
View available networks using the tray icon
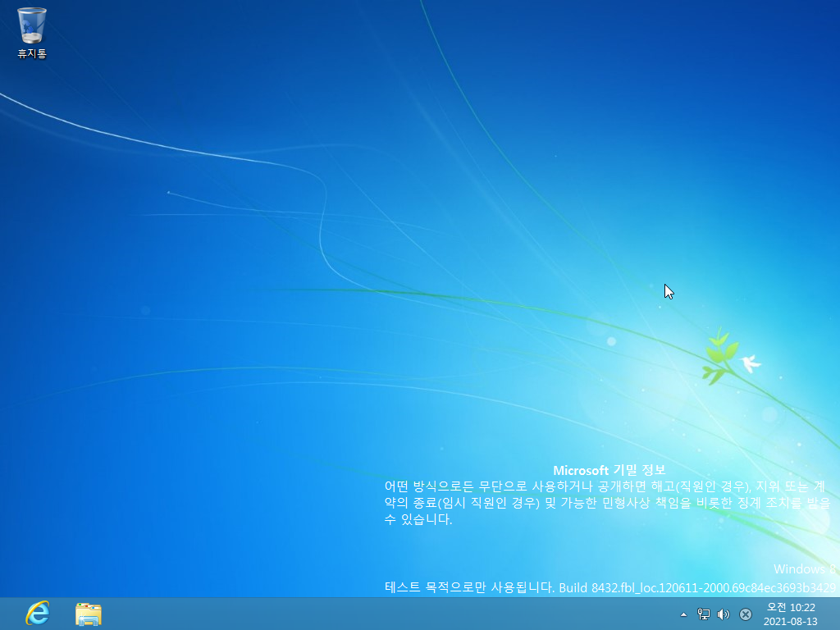[703, 614]
